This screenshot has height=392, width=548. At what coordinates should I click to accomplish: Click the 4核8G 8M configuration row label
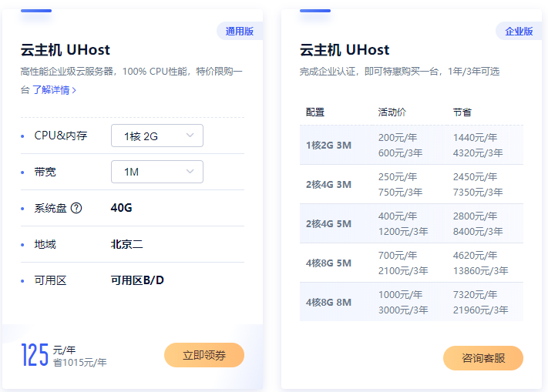point(328,303)
